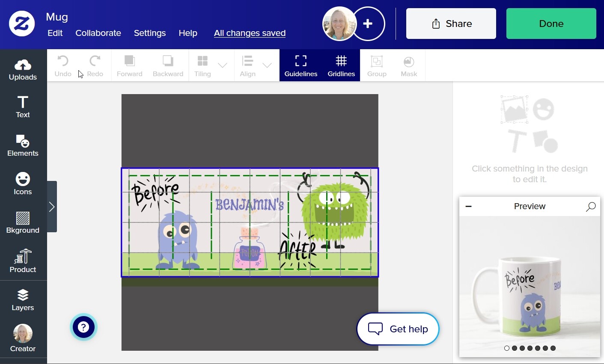This screenshot has height=364, width=604.
Task: Open the Uploads panel
Action: click(x=23, y=70)
